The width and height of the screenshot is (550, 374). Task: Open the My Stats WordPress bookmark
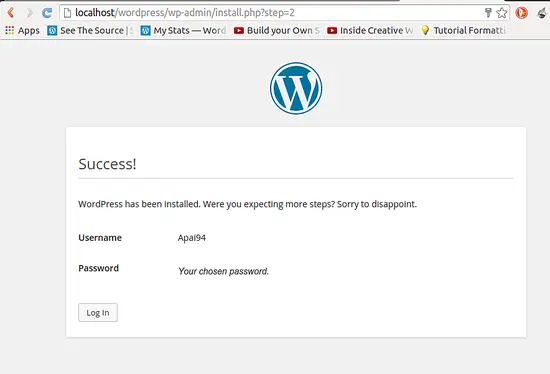(x=183, y=31)
